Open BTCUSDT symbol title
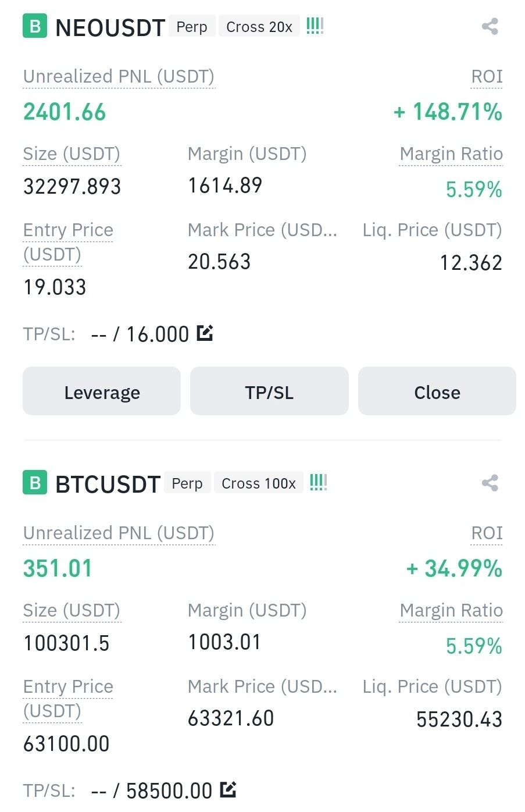Screen dimensions: 525x812 coord(108,484)
